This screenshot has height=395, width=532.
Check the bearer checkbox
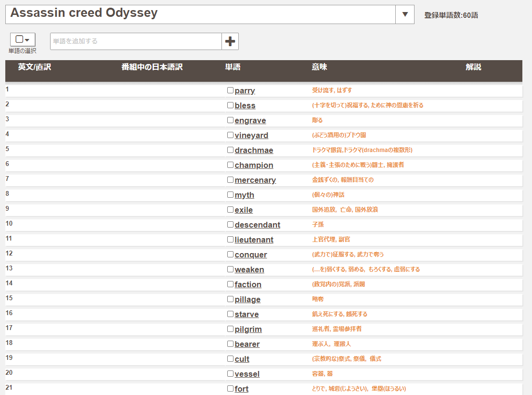tap(231, 344)
